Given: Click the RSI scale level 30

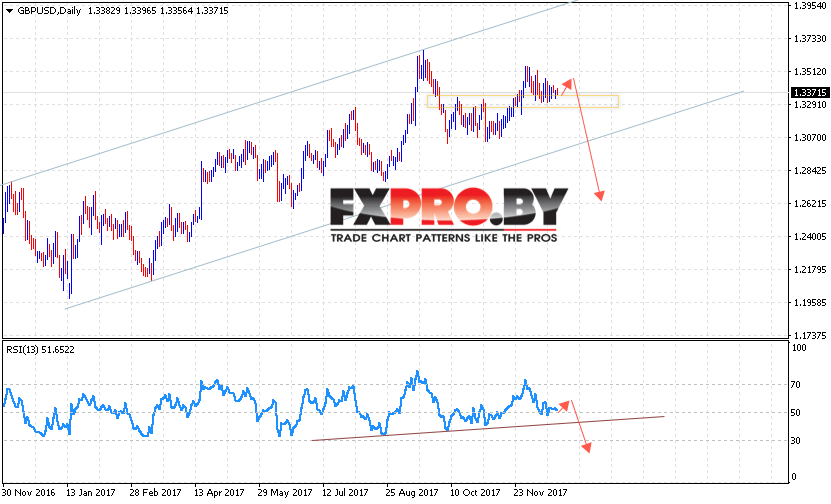Looking at the screenshot, I should [x=796, y=440].
